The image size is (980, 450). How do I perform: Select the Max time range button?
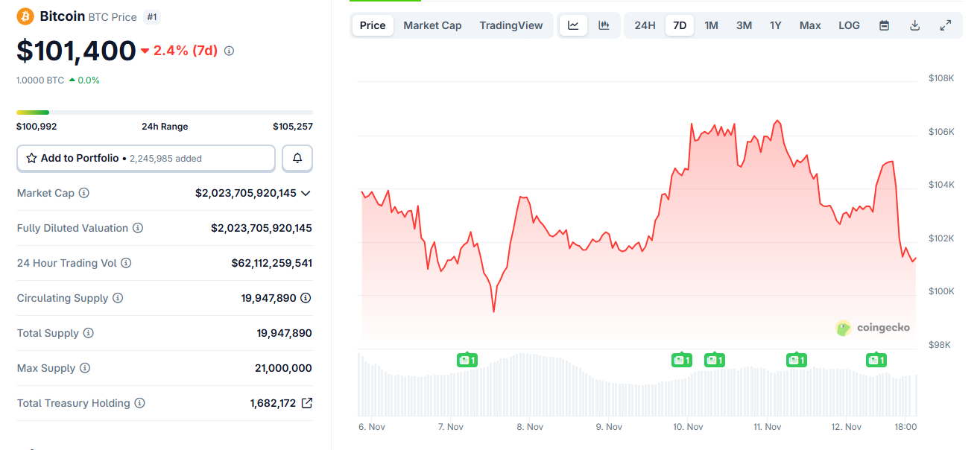click(810, 25)
